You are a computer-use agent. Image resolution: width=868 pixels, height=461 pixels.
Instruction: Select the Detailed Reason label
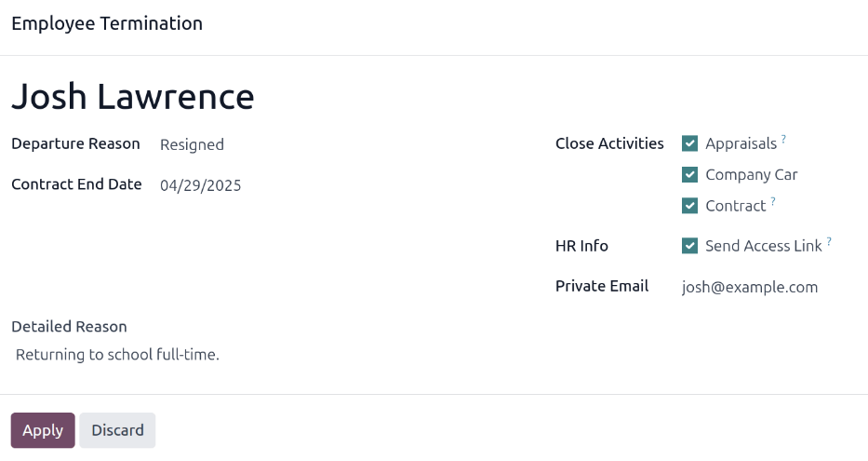(x=69, y=327)
